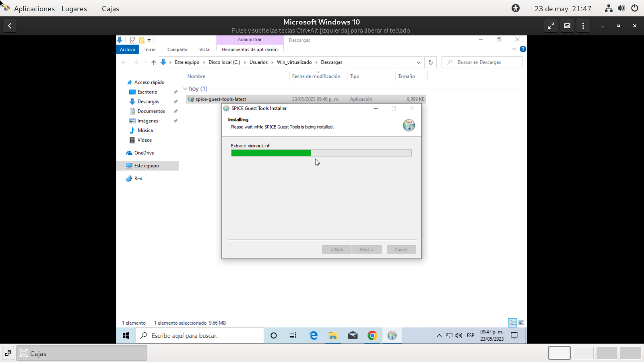Click the fullscreen icon in Boxes header

(551, 26)
